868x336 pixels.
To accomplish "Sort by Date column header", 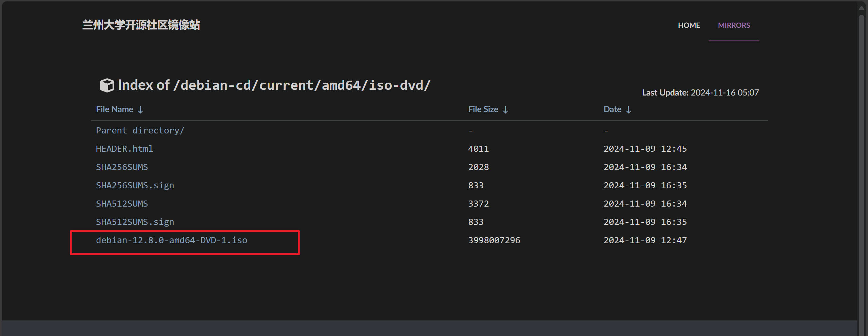I will (x=617, y=109).
